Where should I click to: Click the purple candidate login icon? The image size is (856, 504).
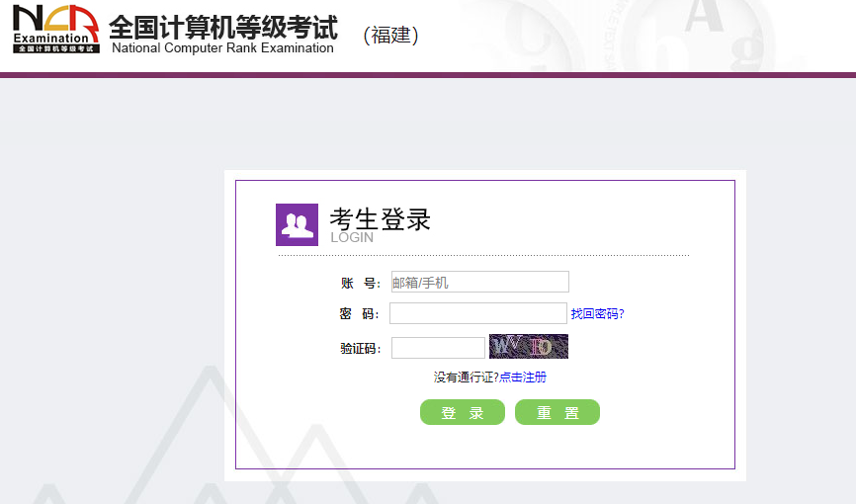[x=297, y=225]
